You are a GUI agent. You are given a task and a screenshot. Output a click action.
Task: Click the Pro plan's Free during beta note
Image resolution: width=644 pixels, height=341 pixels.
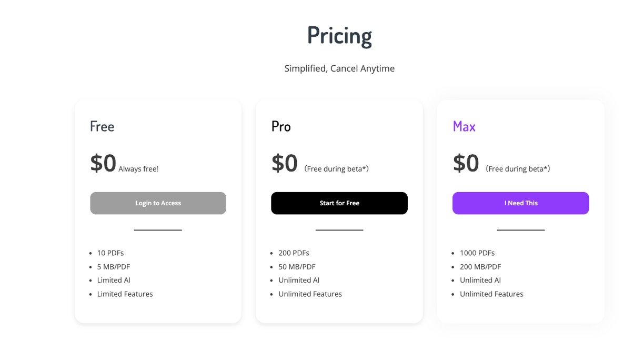pyautogui.click(x=337, y=169)
